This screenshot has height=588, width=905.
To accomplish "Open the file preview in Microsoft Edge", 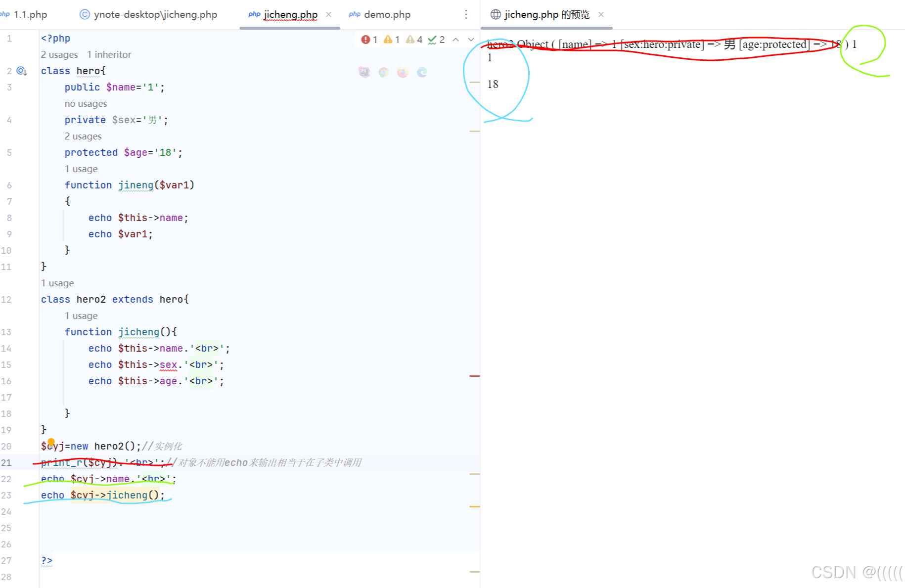I will 422,72.
